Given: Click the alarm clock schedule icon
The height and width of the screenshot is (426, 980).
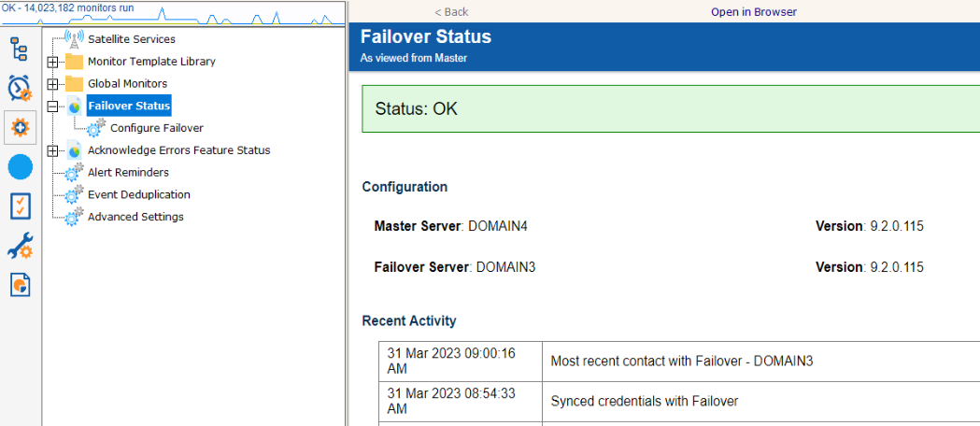Looking at the screenshot, I should (x=20, y=88).
